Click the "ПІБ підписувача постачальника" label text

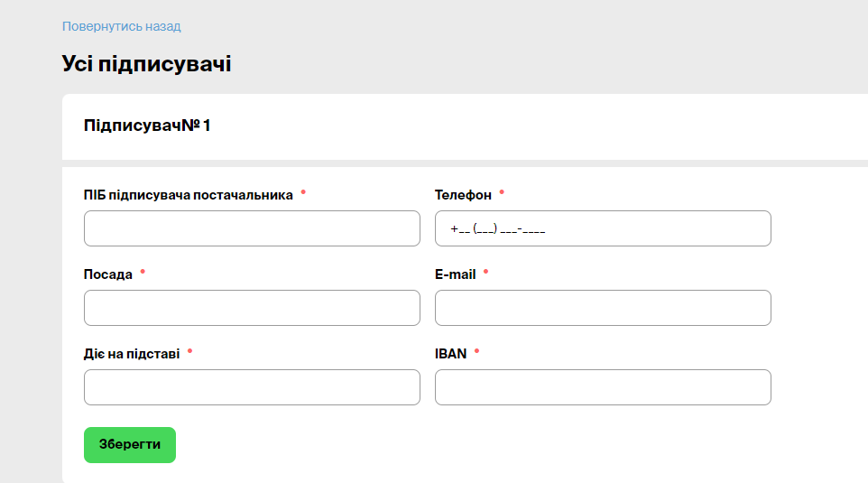pyautogui.click(x=188, y=195)
